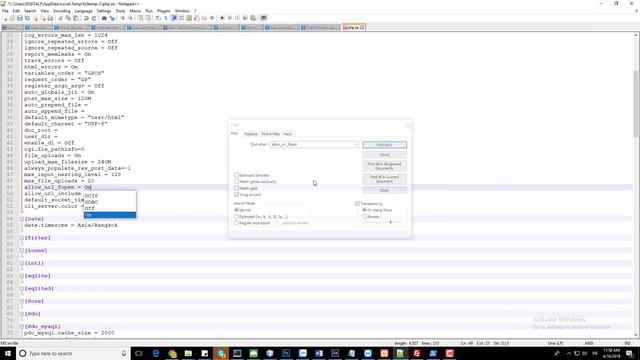Viewport: 640px width, 360px height.
Task: Open Windows Start menu
Action: point(8,353)
